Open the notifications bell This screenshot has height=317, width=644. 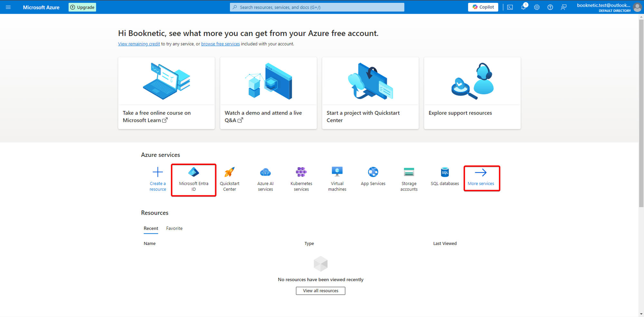[x=524, y=7]
